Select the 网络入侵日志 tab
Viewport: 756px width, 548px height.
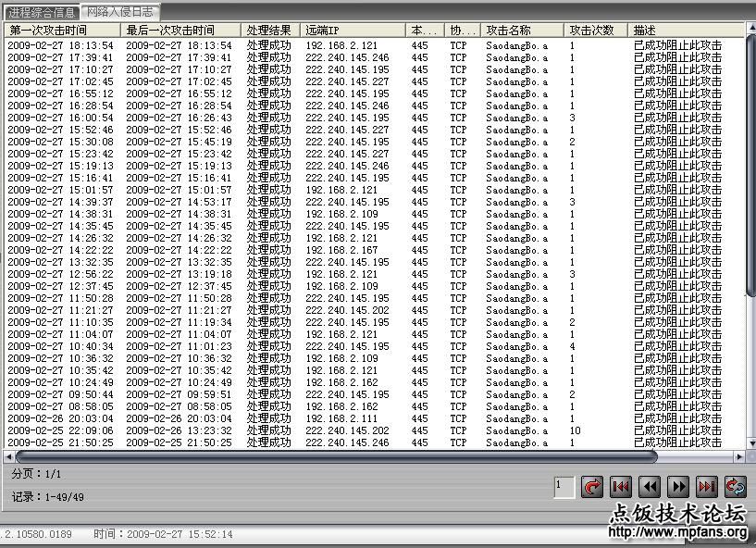pos(120,12)
